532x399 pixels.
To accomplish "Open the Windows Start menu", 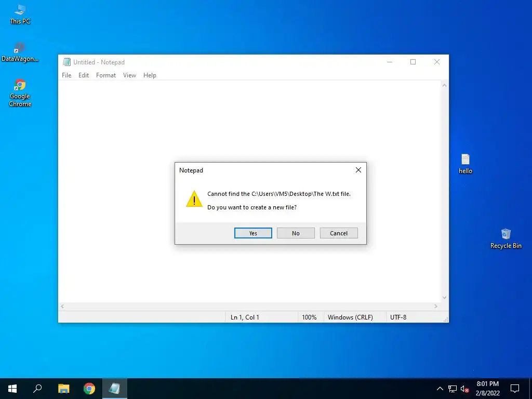I will coord(12,389).
